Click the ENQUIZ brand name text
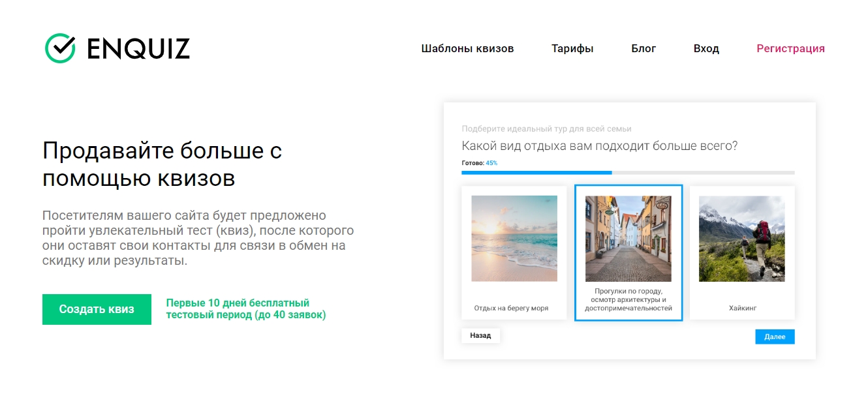868x420 pixels. pos(138,48)
